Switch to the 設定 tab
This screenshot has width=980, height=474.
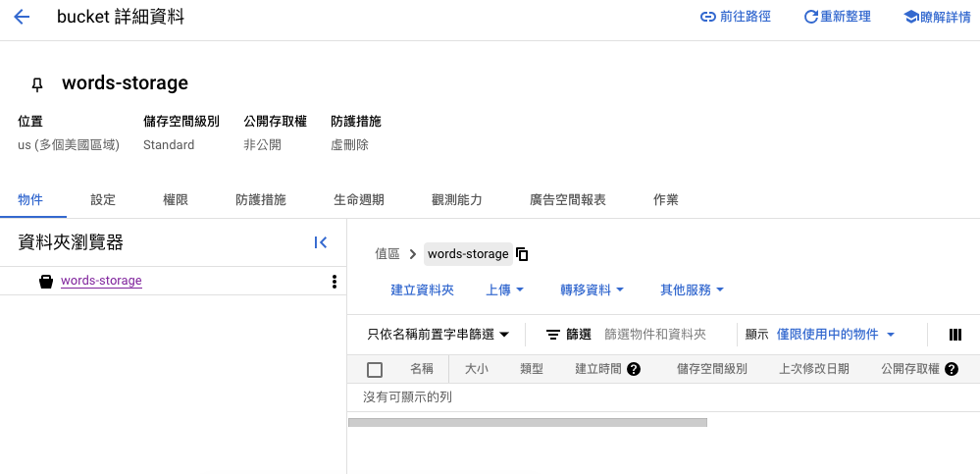[x=103, y=200]
